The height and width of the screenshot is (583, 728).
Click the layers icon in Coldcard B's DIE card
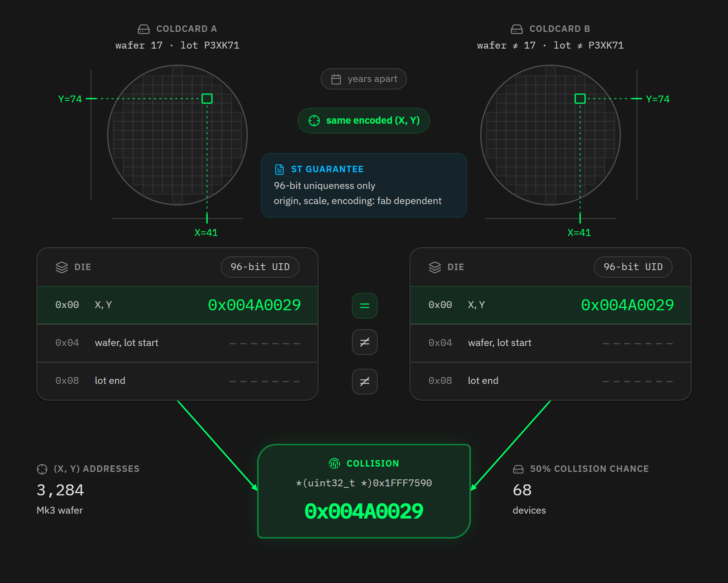(x=435, y=267)
